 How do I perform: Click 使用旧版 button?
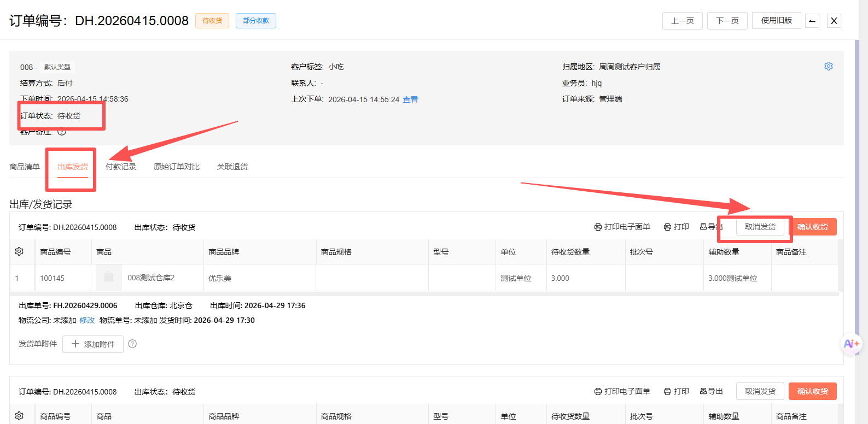click(x=777, y=20)
